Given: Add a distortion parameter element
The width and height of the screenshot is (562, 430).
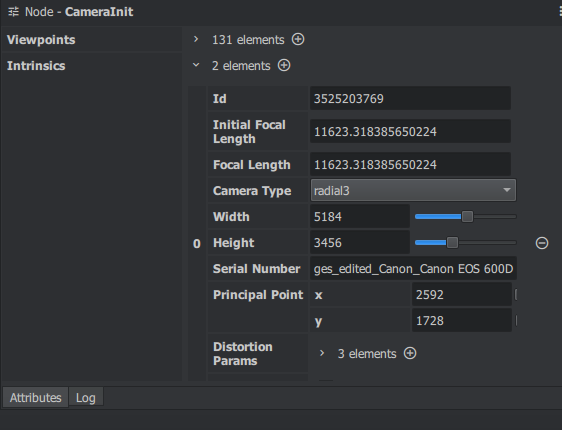Looking at the screenshot, I should pyautogui.click(x=410, y=353).
